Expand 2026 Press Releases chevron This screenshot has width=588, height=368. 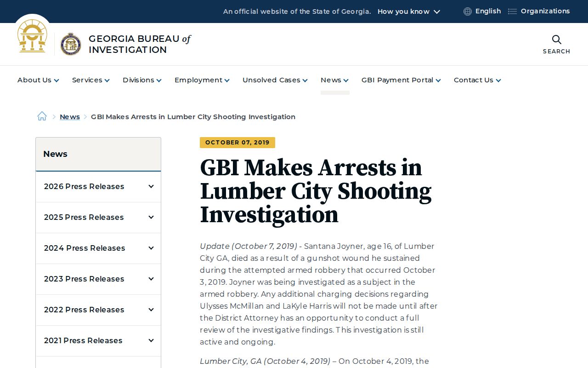point(151,186)
